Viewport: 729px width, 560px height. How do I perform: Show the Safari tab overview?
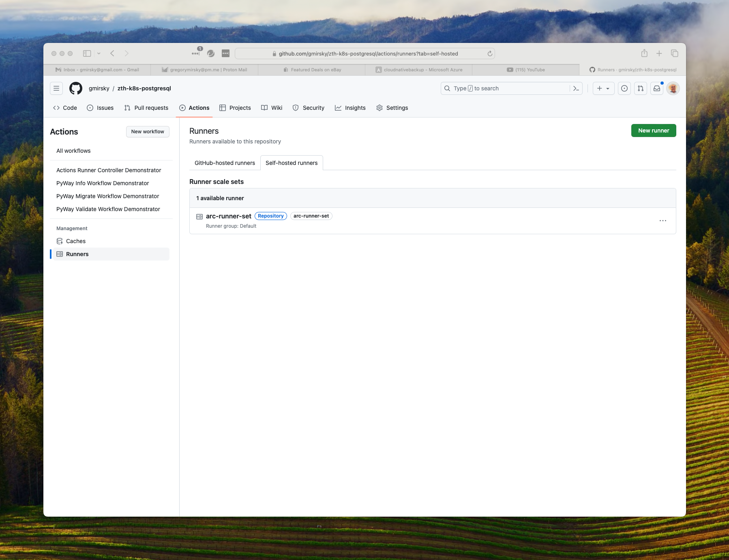[x=675, y=53]
